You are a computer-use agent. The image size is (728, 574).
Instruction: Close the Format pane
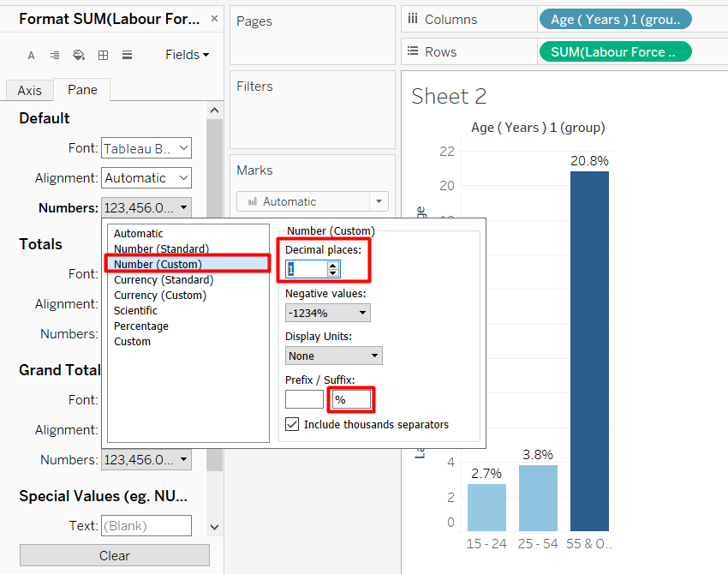pos(214,18)
